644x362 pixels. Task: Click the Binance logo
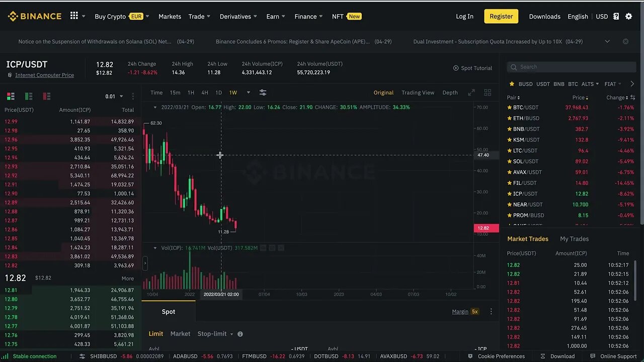(34, 16)
